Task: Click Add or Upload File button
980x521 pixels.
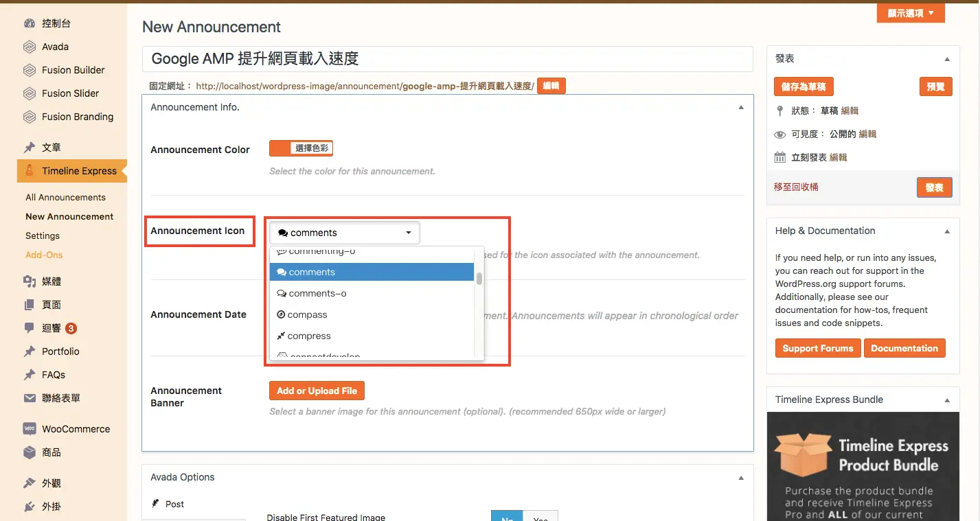Action: pos(317,391)
